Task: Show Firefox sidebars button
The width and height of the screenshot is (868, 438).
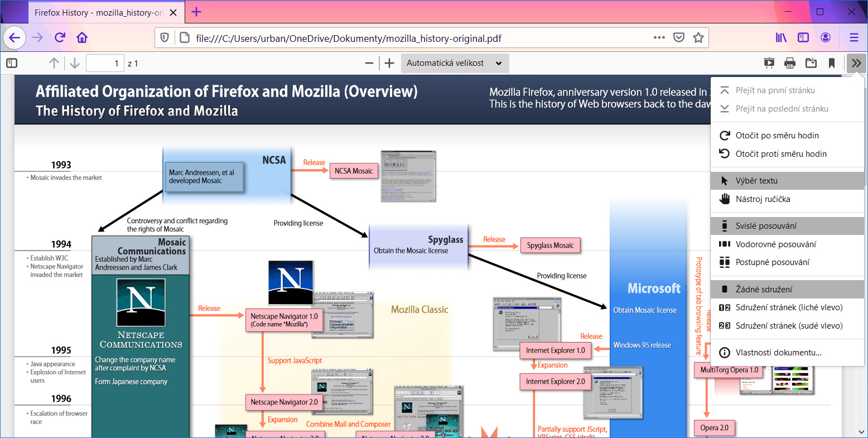Action: coord(803,38)
